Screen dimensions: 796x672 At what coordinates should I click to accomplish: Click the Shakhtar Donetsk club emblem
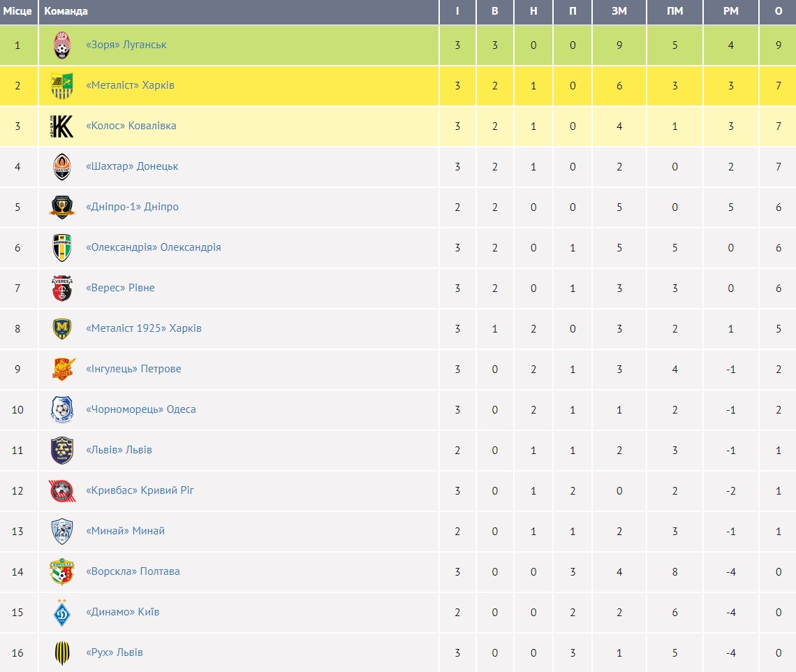[x=62, y=167]
